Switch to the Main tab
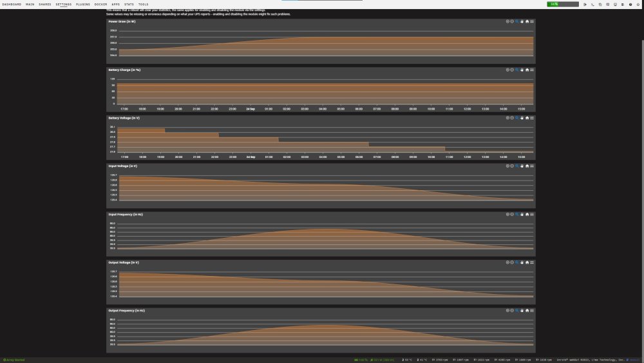The width and height of the screenshot is (644, 363). [x=30, y=4]
